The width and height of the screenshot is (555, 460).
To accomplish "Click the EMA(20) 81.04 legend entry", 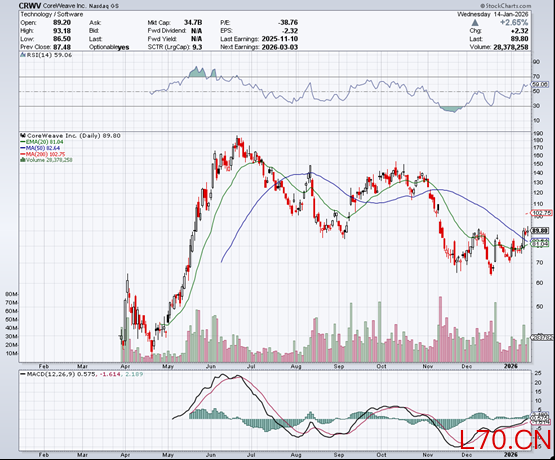I will 42,142.
